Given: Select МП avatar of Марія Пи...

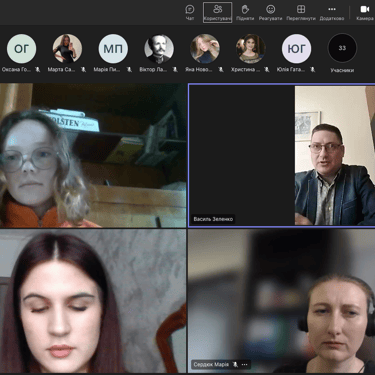Looking at the screenshot, I should click(x=113, y=49).
